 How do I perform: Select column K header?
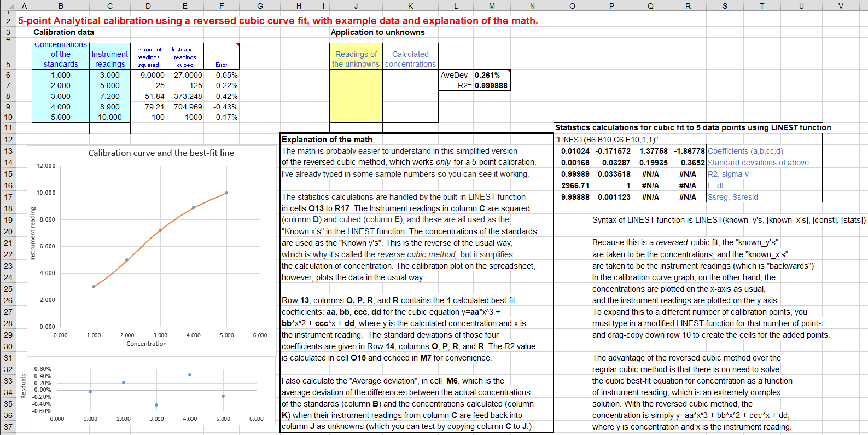tap(410, 6)
